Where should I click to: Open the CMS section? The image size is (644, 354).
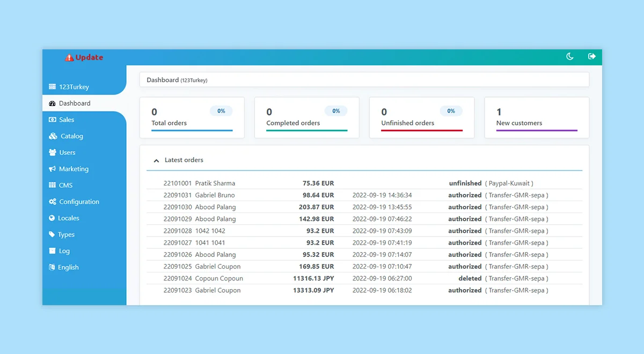click(53, 185)
